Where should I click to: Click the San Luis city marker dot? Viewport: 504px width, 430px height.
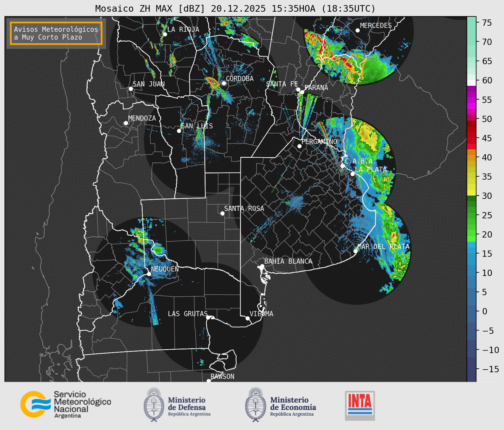click(x=179, y=131)
